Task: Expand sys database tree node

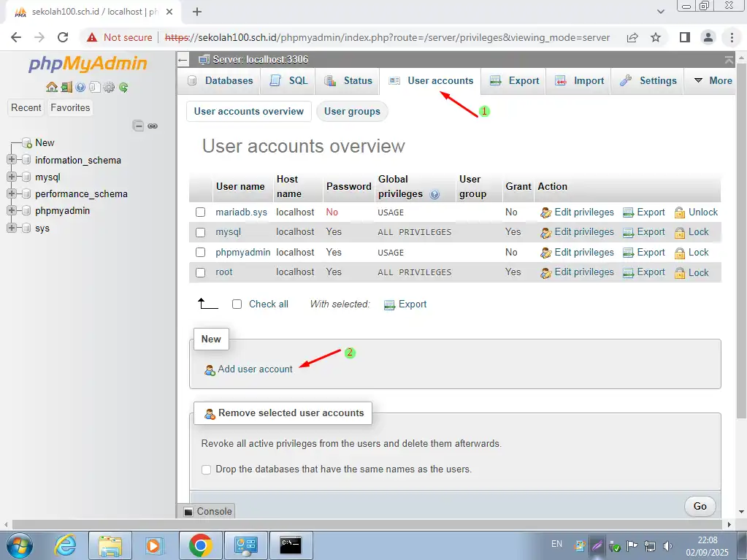Action: click(x=12, y=228)
